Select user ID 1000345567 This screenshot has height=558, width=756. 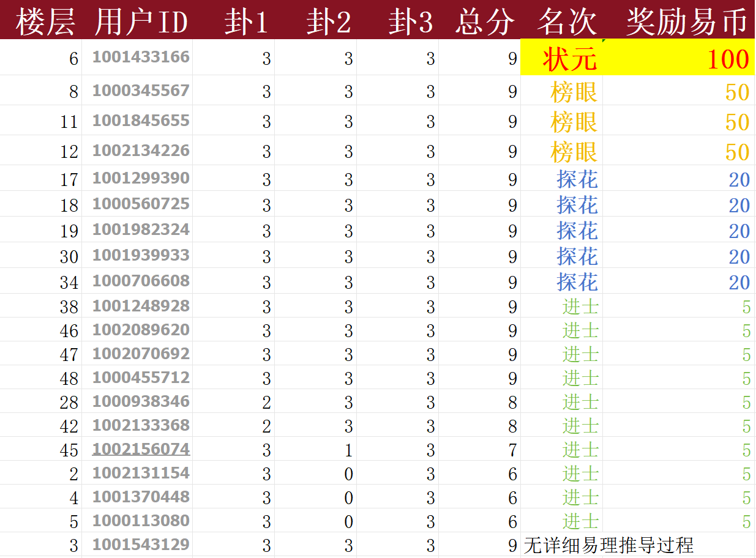tap(141, 91)
